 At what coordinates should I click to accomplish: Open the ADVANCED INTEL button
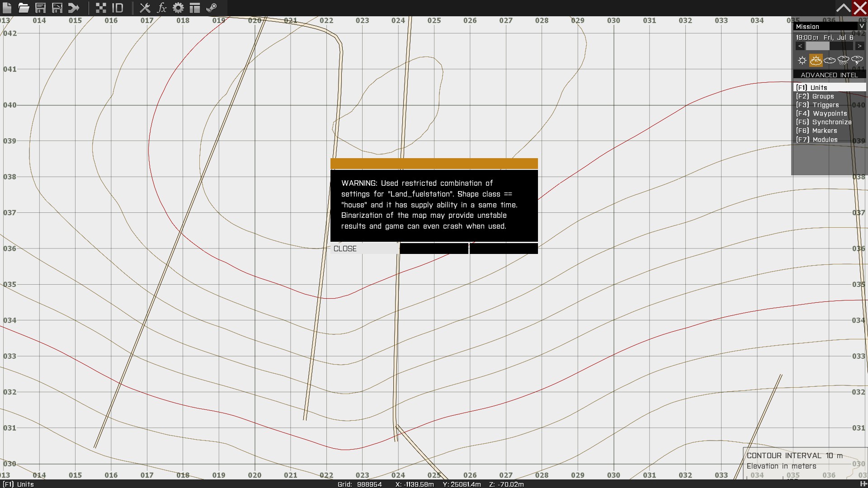(x=829, y=75)
